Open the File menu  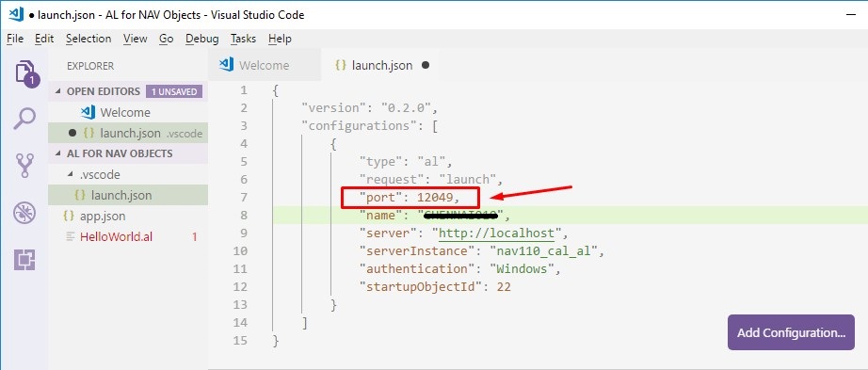(x=15, y=39)
